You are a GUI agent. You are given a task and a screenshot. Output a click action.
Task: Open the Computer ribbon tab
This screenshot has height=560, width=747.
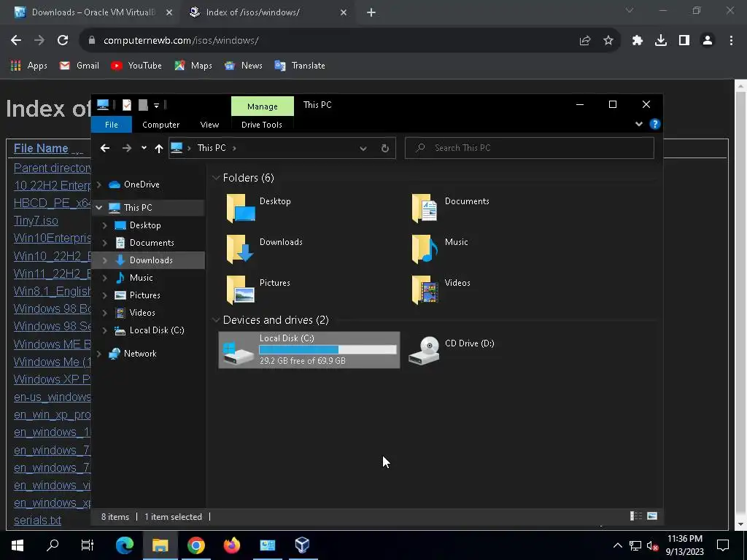pyautogui.click(x=161, y=125)
